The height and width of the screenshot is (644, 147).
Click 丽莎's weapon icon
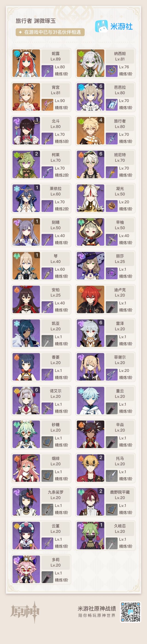112,273
